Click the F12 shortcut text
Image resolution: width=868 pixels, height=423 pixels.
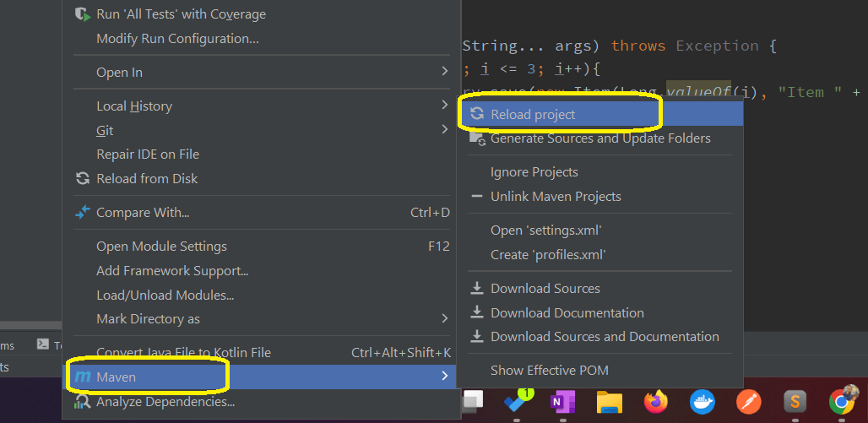(439, 247)
